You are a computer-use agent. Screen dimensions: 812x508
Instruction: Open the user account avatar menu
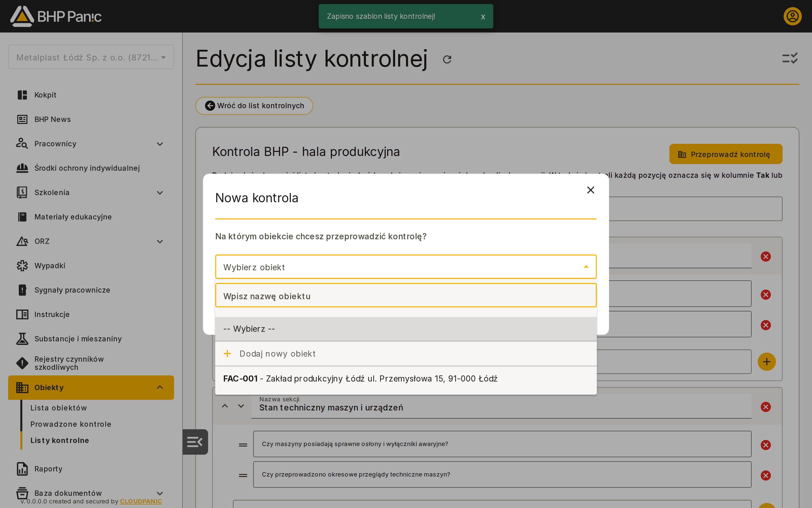click(792, 16)
